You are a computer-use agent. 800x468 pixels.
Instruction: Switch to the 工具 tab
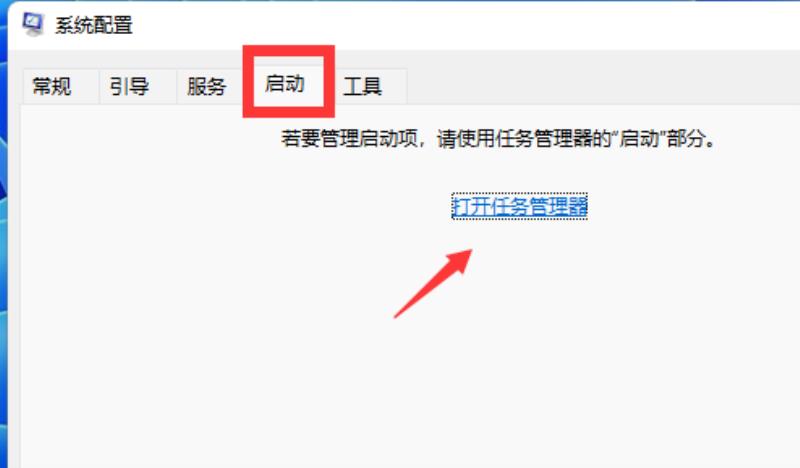point(362,86)
